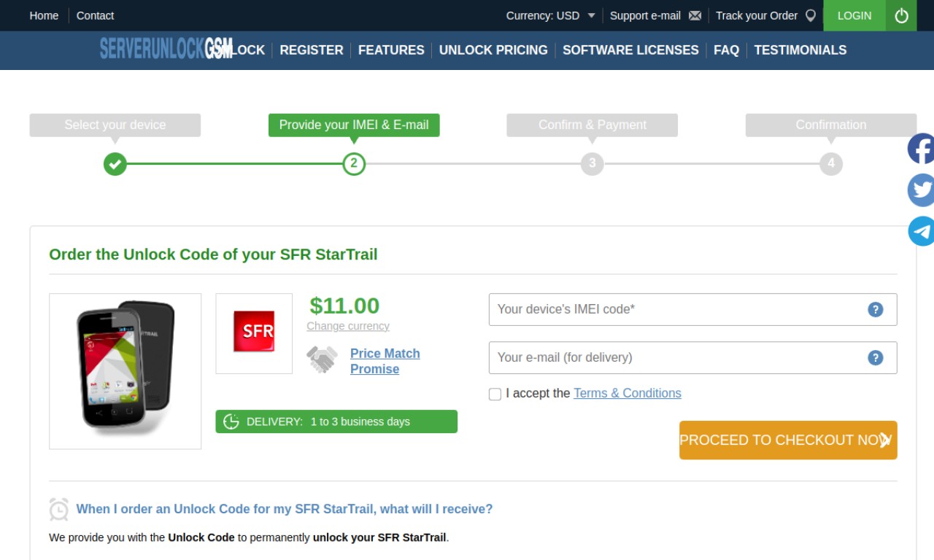Click the step 4 circle indicator
934x560 pixels.
click(831, 163)
